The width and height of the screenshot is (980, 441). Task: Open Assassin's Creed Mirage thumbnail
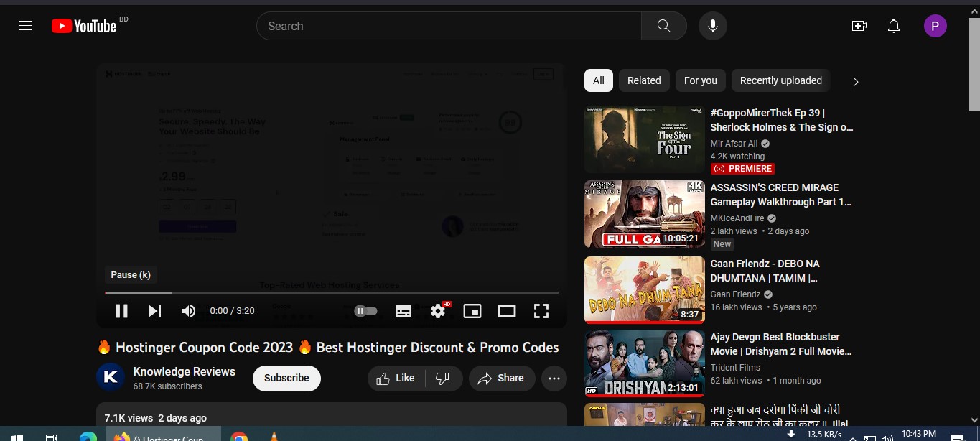[x=645, y=214]
